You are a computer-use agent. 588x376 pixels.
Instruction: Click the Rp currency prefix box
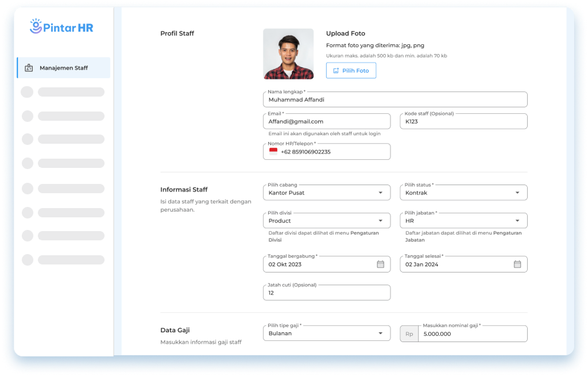pos(409,334)
